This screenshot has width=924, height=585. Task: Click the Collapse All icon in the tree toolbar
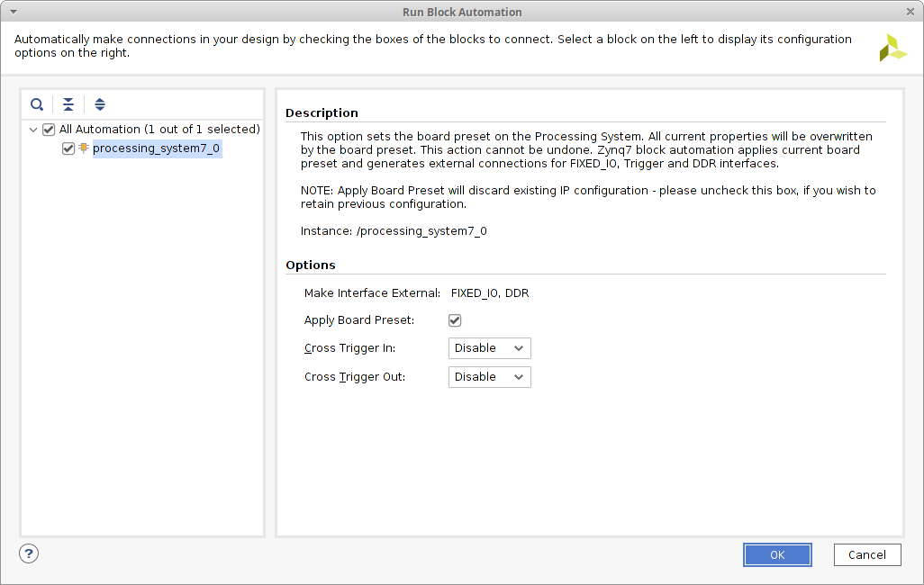click(68, 104)
